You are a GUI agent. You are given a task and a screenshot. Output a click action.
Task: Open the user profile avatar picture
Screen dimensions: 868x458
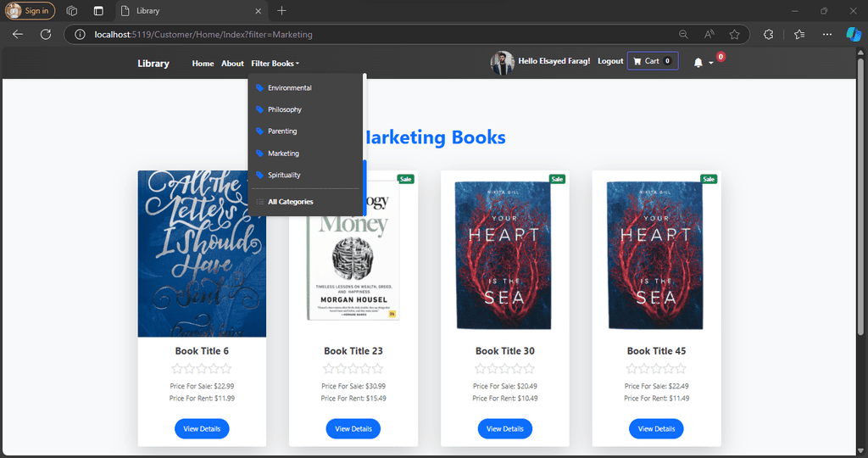tap(502, 63)
